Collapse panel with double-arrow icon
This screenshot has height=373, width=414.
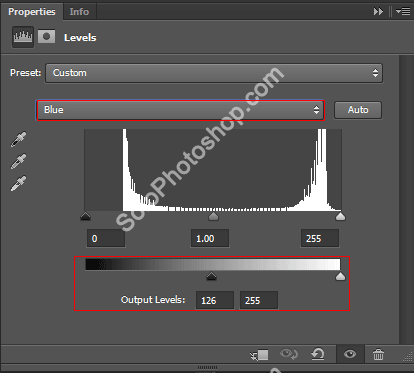[378, 12]
